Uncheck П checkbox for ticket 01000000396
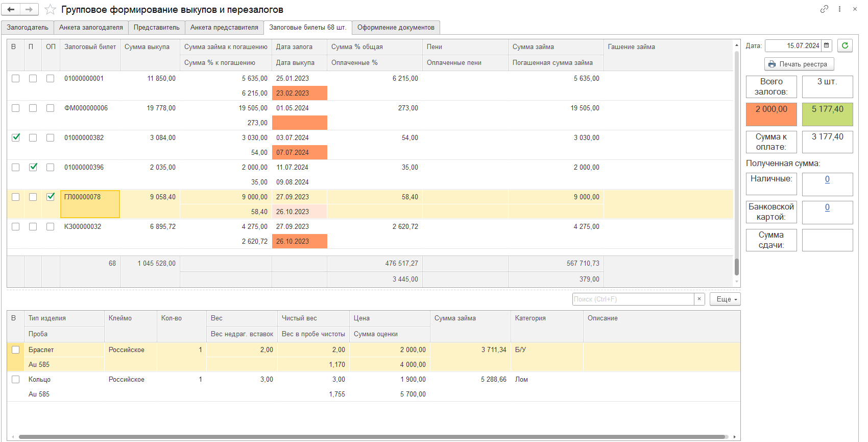 coord(33,167)
